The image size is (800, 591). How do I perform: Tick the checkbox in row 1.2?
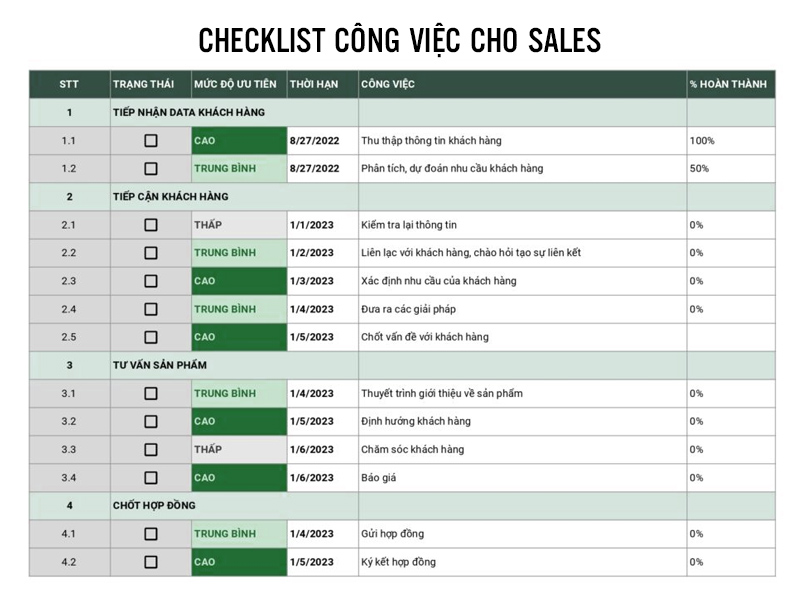tap(151, 168)
